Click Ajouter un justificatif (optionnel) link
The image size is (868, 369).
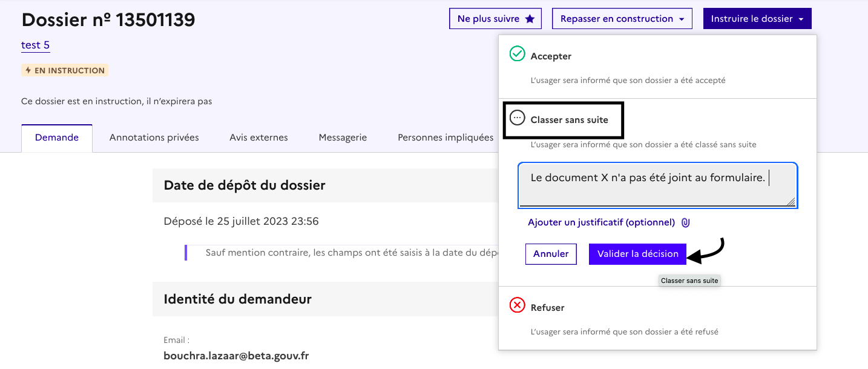point(601,222)
